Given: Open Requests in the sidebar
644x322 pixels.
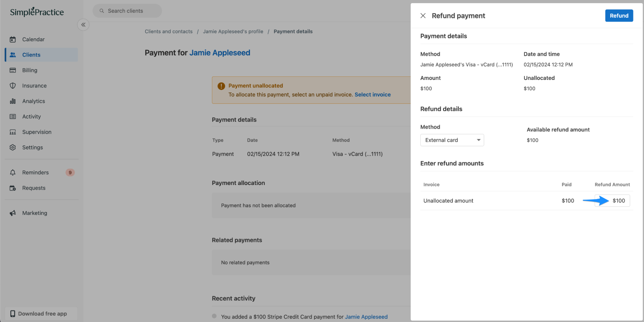Looking at the screenshot, I should coord(41,188).
